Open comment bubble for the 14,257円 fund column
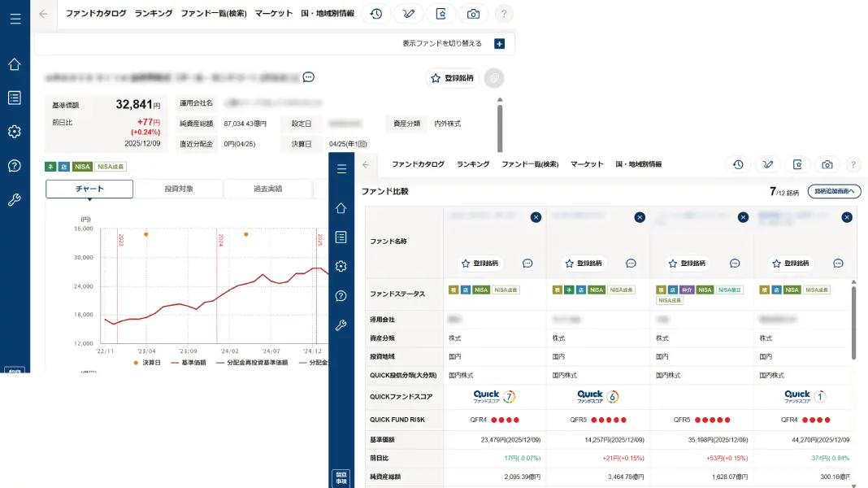Image resolution: width=868 pixels, height=488 pixels. point(631,264)
